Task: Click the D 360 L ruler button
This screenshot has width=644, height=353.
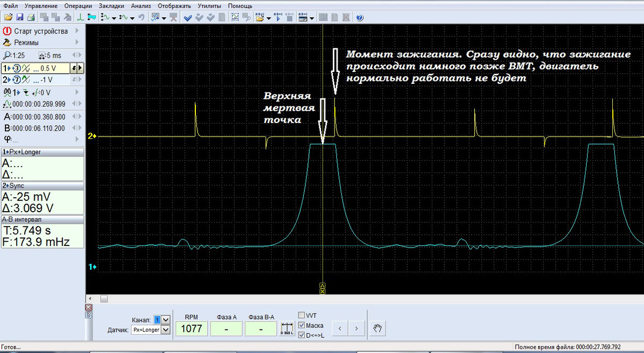Action: 287,328
